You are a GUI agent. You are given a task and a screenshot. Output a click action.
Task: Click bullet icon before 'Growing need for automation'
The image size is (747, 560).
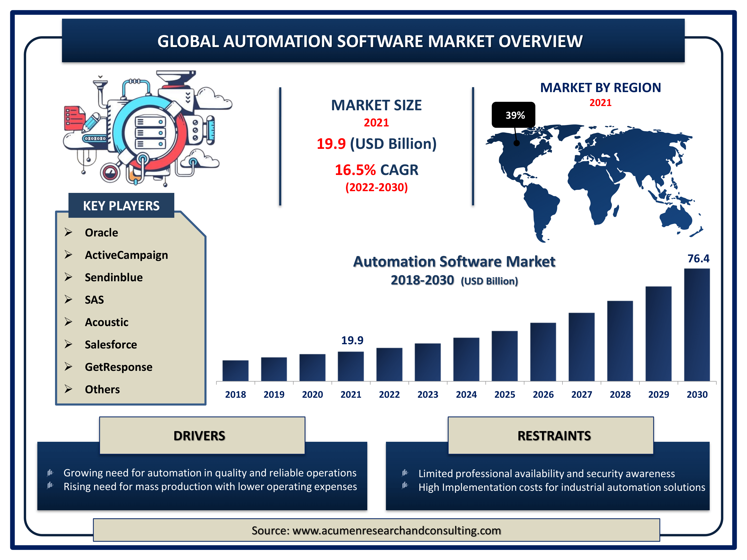pyautogui.click(x=50, y=473)
